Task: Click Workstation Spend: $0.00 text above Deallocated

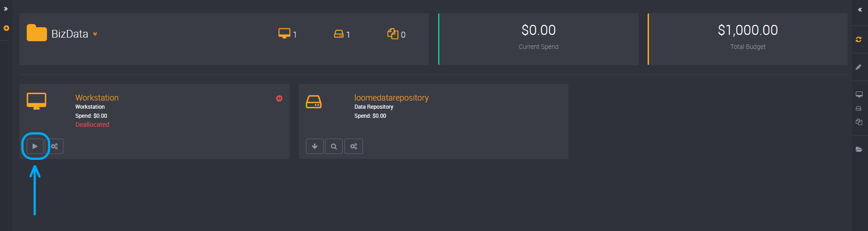Action: coord(91,116)
